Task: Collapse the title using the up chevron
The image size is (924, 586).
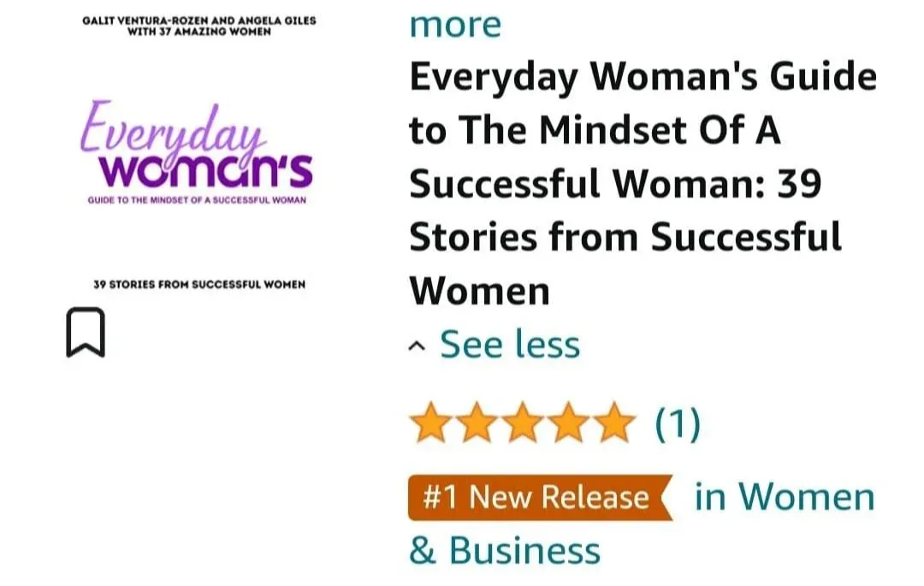Action: pos(417,346)
